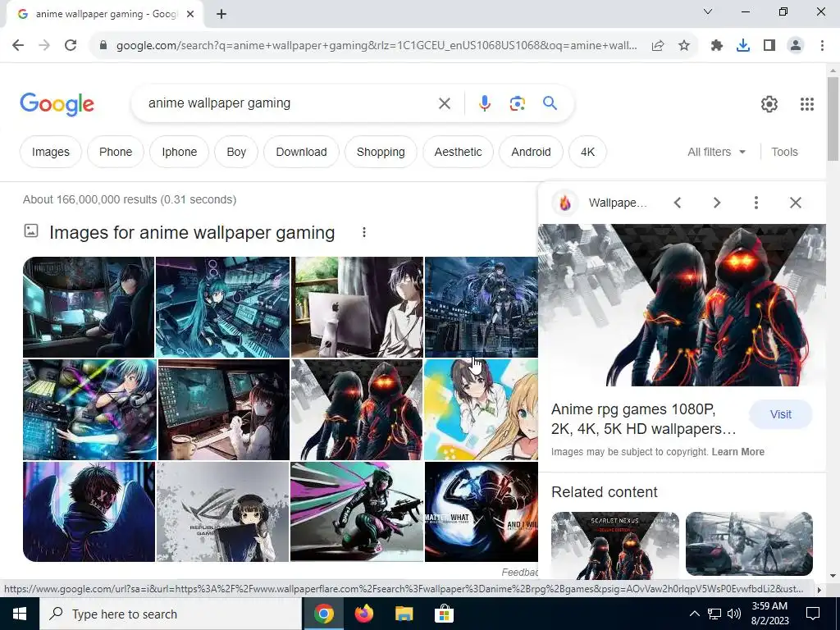This screenshot has width=840, height=630.
Task: Open the Scarlet Nexus related content thumbnail
Action: 615,544
